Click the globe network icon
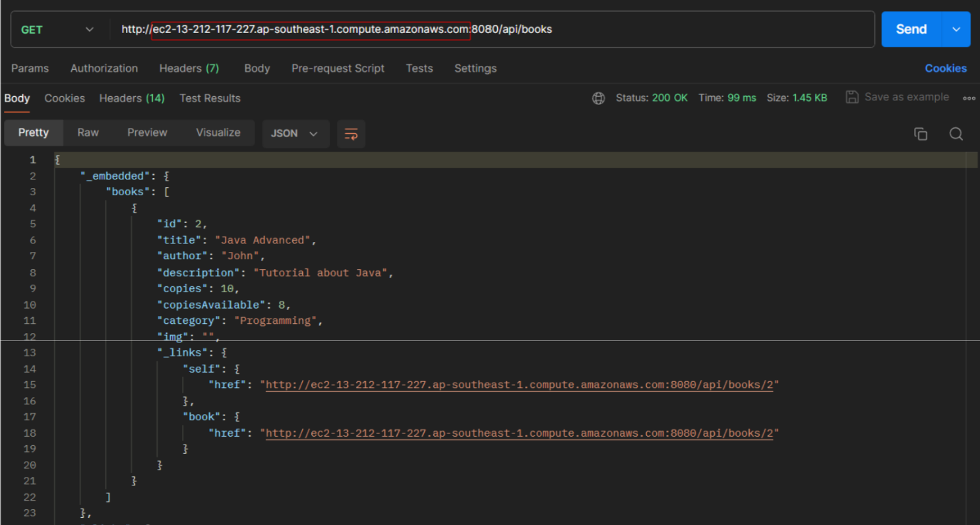 click(599, 98)
